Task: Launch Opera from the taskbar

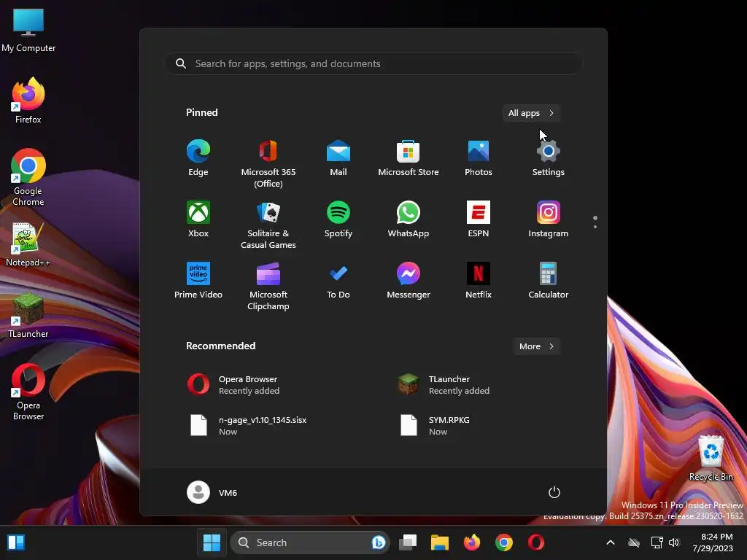Action: tap(536, 542)
